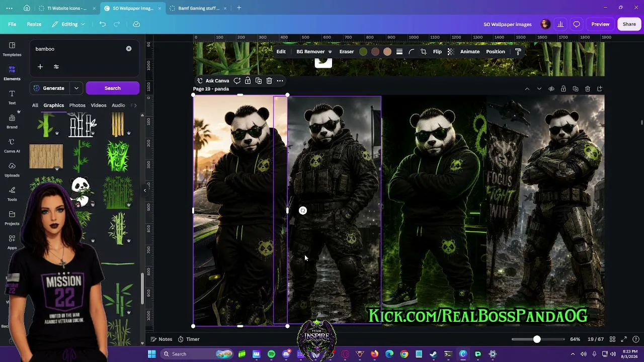Open grid view of pages
Screen dimensions: 644x362
(x=613, y=339)
